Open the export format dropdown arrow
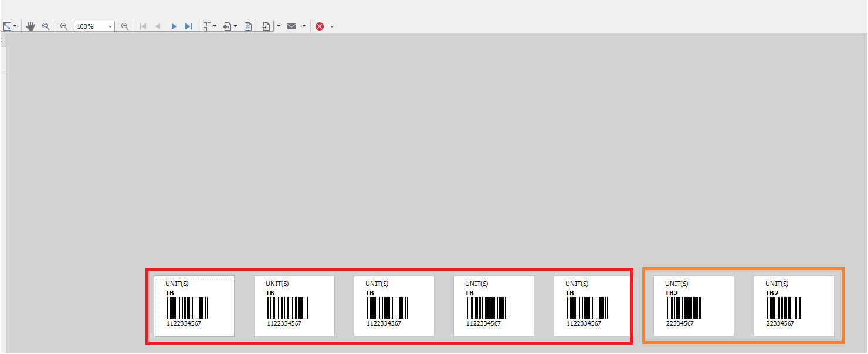Image resolution: width=868 pixels, height=354 pixels. [279, 26]
